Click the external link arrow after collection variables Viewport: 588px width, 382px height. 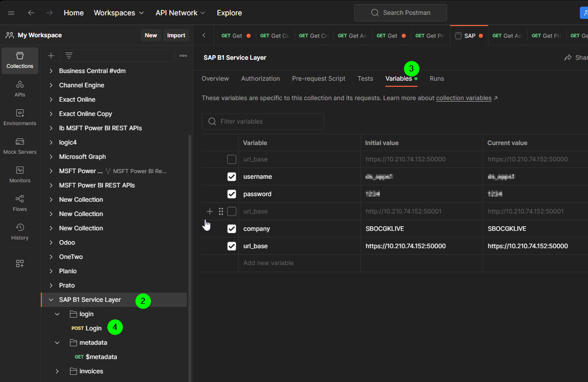(x=496, y=98)
